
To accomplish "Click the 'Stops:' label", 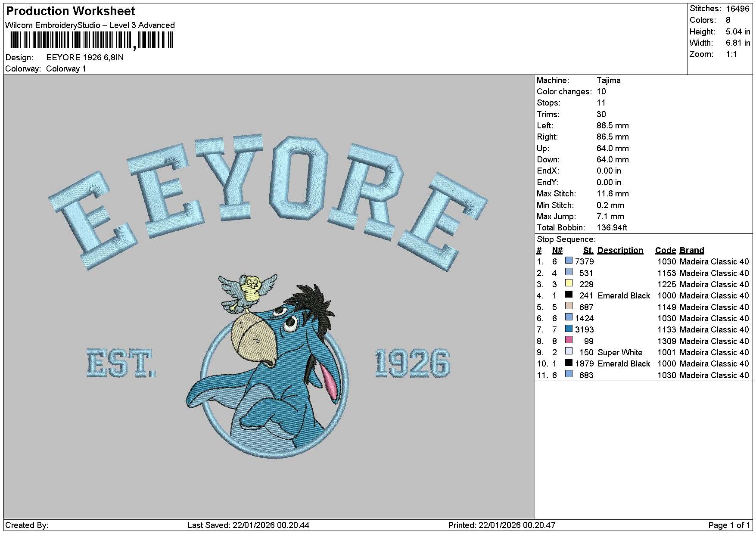I will click(x=548, y=102).
